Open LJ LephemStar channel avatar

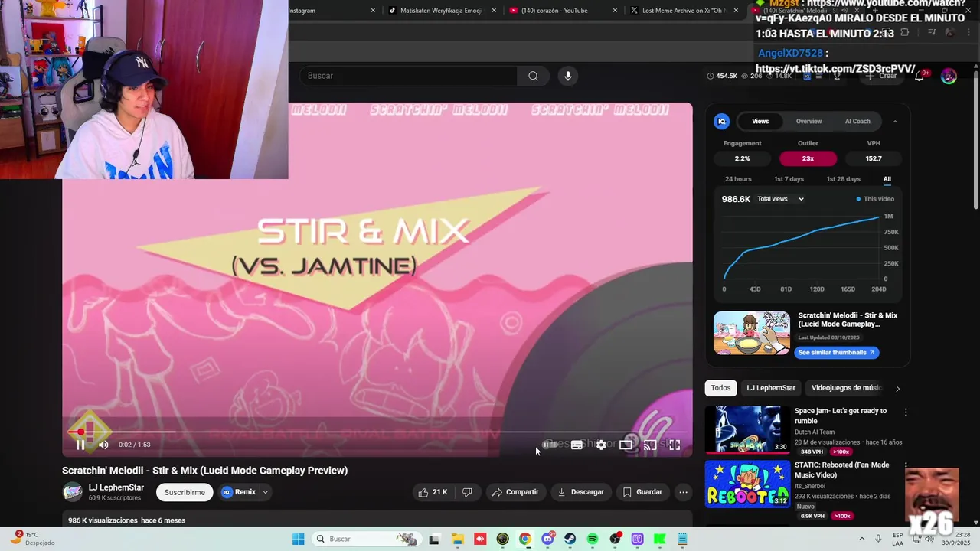pyautogui.click(x=72, y=492)
